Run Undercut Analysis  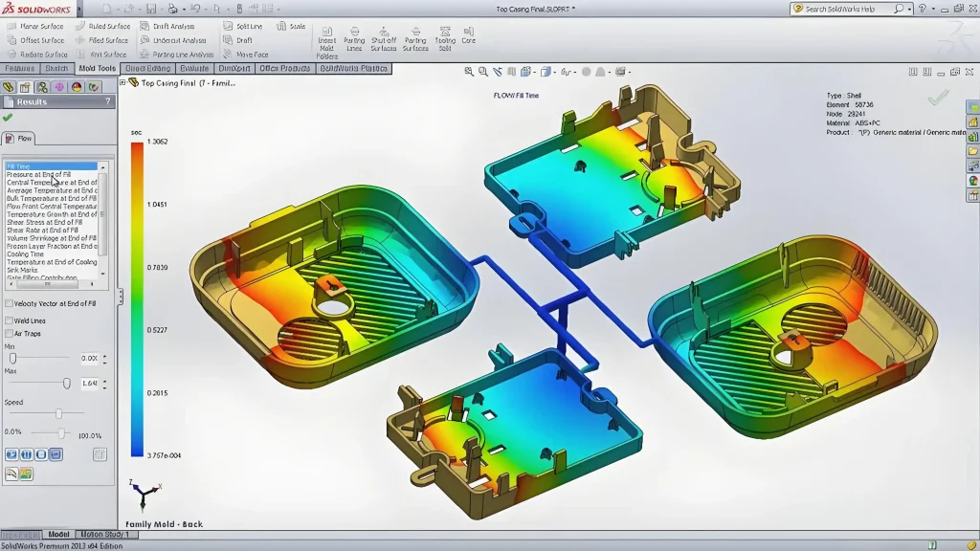173,40
